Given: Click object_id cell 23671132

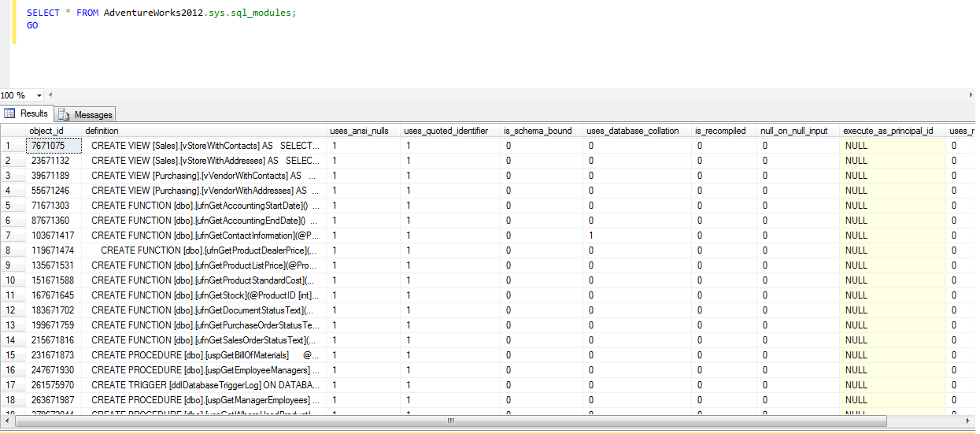Looking at the screenshot, I should tap(53, 161).
